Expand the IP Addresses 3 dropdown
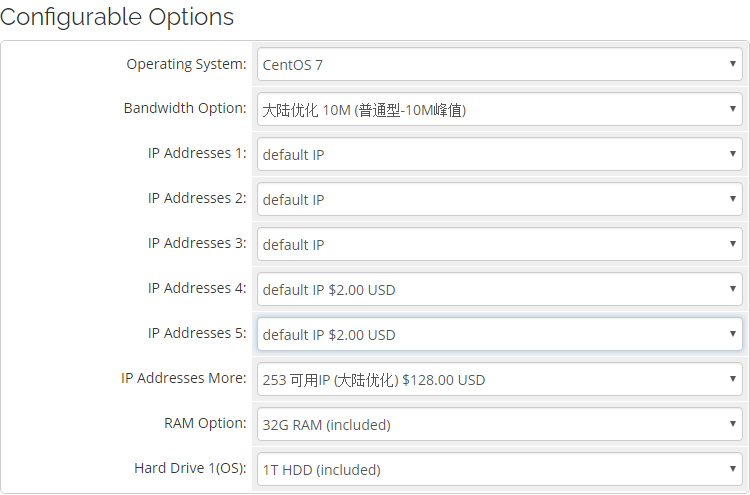The width and height of the screenshot is (750, 495). point(499,244)
